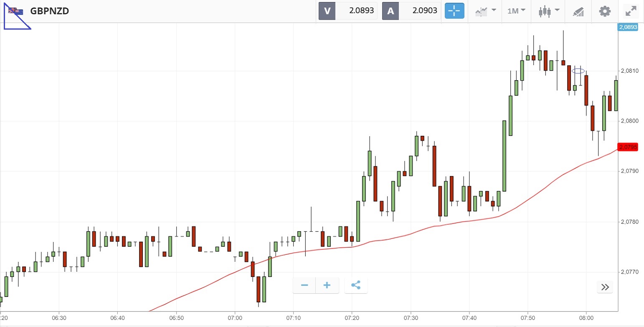The height and width of the screenshot is (327, 644).
Task: Open chart settings gear
Action: [605, 11]
